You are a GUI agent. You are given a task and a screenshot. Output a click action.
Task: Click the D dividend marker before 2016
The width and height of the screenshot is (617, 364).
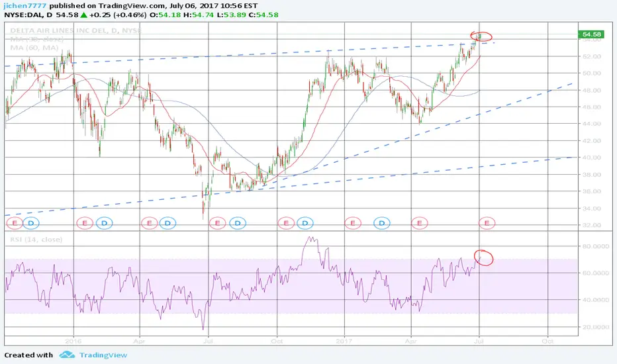31,223
